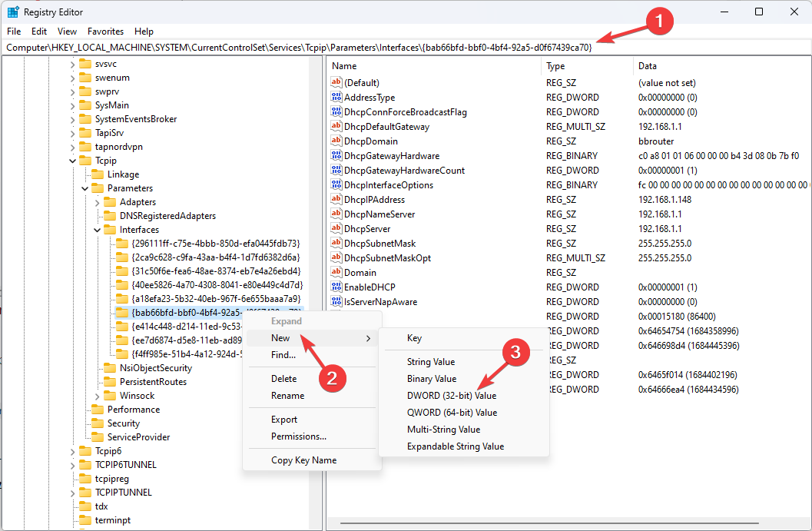Collapse the Interfaces tree node
Screen dimensions: 812x531
pyautogui.click(x=98, y=230)
